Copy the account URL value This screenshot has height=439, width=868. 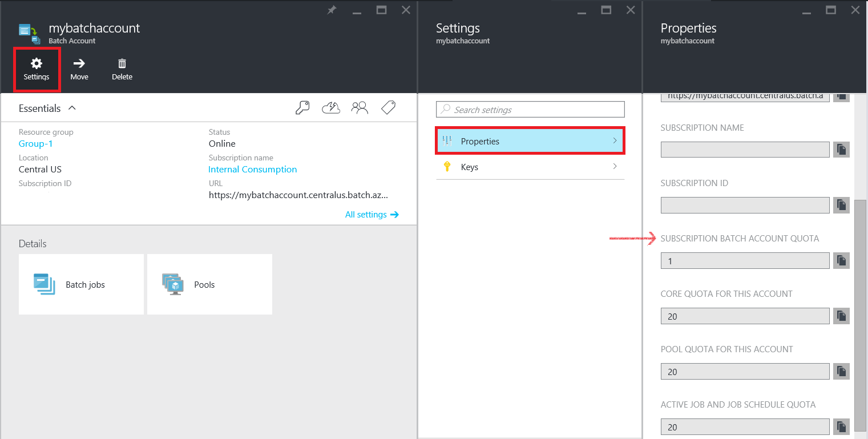click(841, 96)
